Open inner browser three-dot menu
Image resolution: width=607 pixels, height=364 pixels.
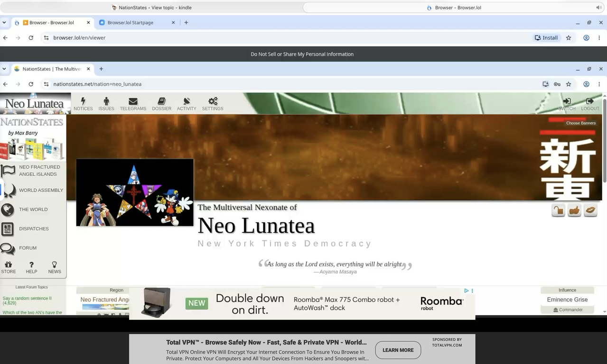(599, 84)
